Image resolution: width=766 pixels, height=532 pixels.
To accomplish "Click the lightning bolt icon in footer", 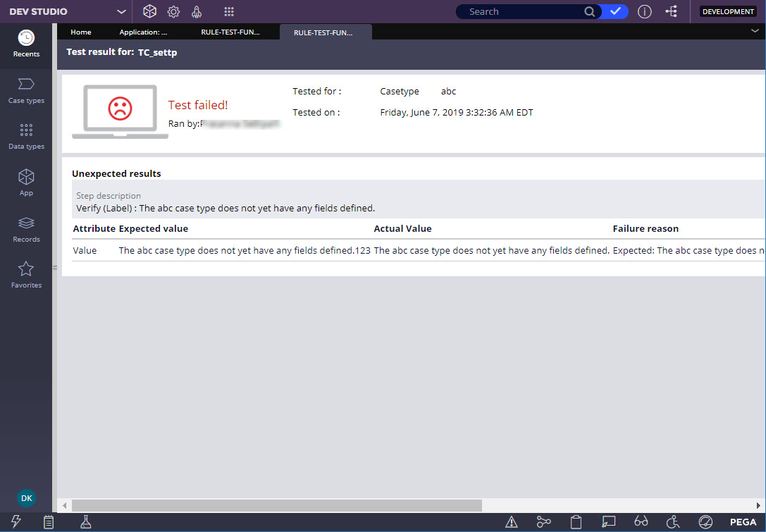I will tap(16, 521).
